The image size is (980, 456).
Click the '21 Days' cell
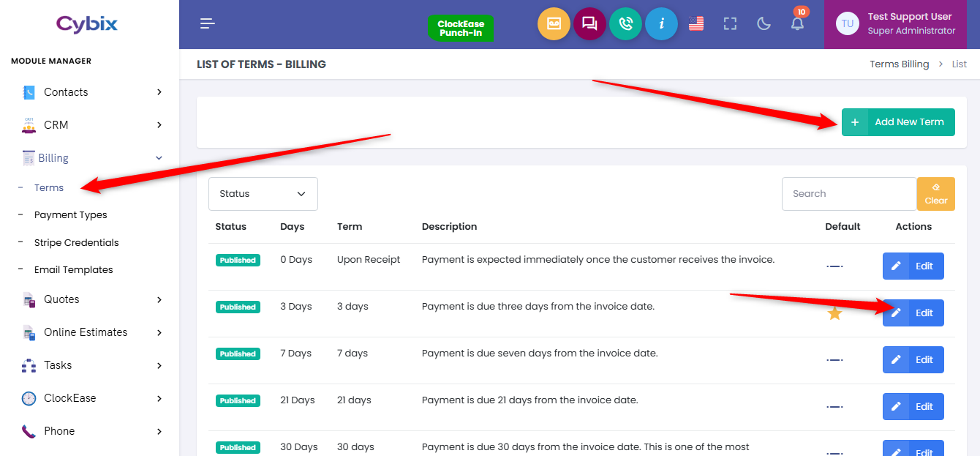[x=298, y=400]
